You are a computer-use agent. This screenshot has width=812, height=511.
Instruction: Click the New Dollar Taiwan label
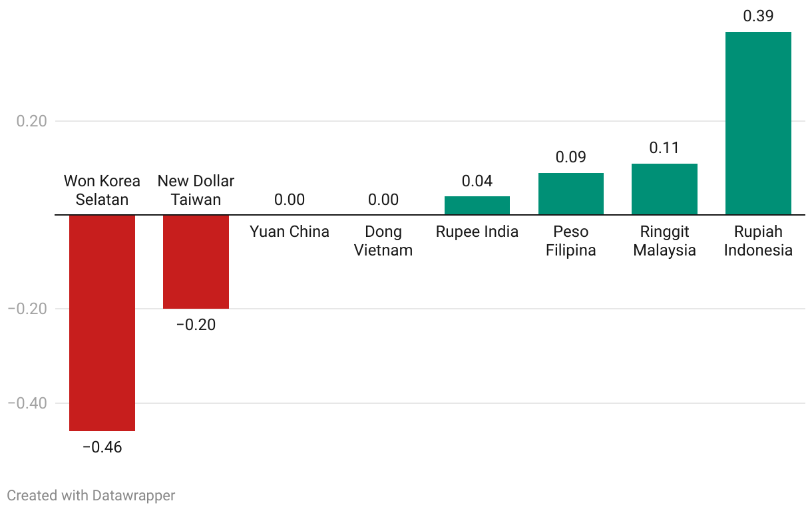196,190
